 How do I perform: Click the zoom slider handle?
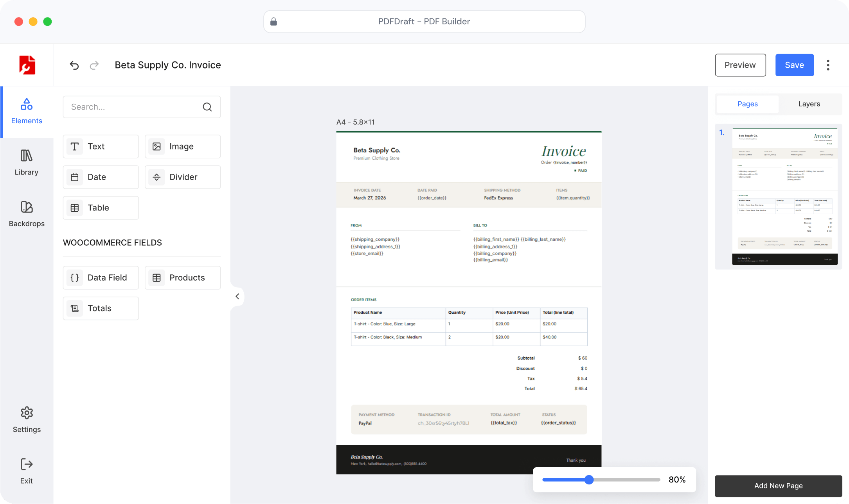click(589, 480)
